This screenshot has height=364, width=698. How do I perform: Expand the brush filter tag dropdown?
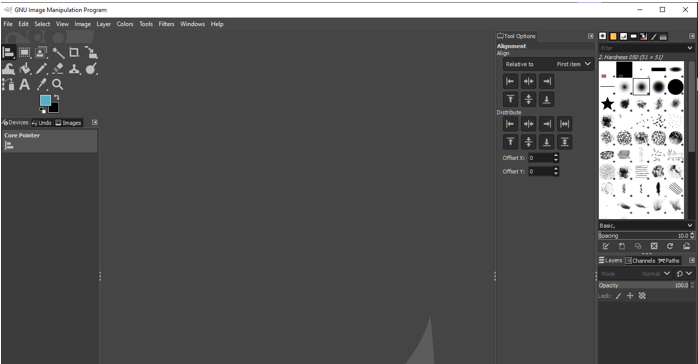690,48
